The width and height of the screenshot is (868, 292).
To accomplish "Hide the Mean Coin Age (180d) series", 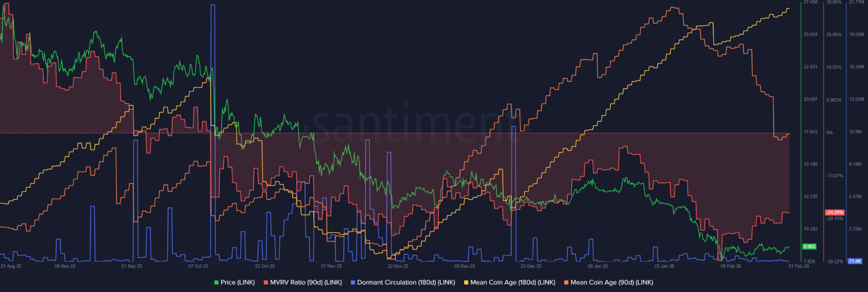I will point(512,282).
